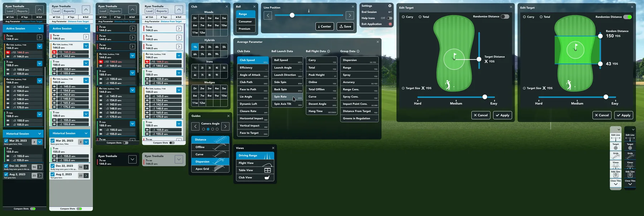Image resolution: width=644 pixels, height=216 pixels.
Task: Move Line Position left with the arrow button
Action: pyautogui.click(x=268, y=15)
